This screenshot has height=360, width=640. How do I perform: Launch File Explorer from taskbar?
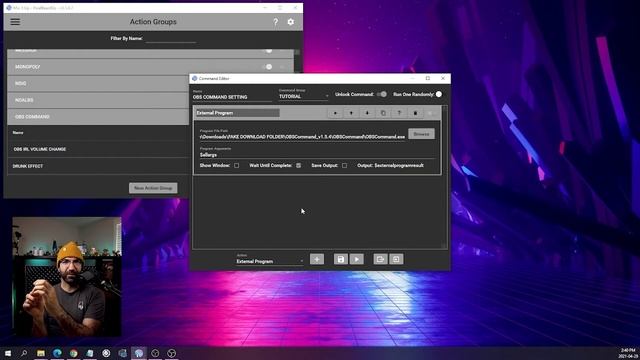(41, 353)
